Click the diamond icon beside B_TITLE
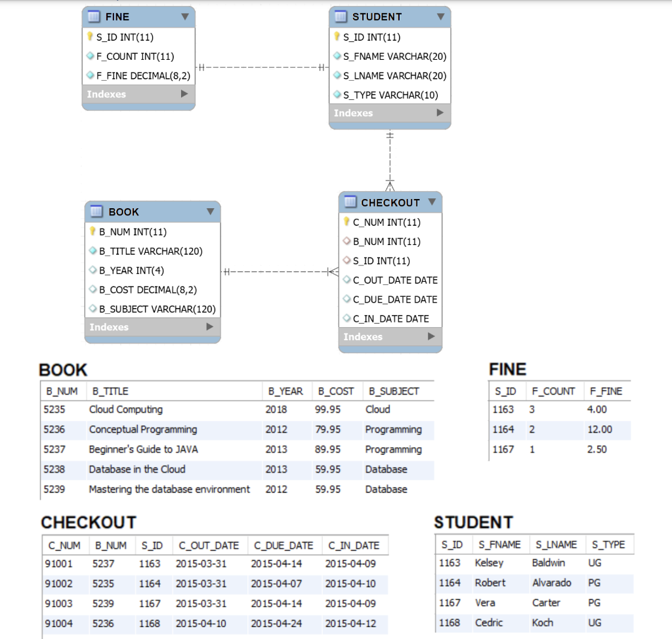 [94, 251]
